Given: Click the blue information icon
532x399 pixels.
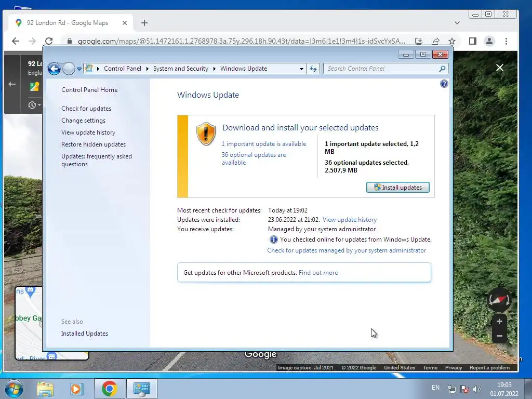Looking at the screenshot, I should pyautogui.click(x=273, y=240).
